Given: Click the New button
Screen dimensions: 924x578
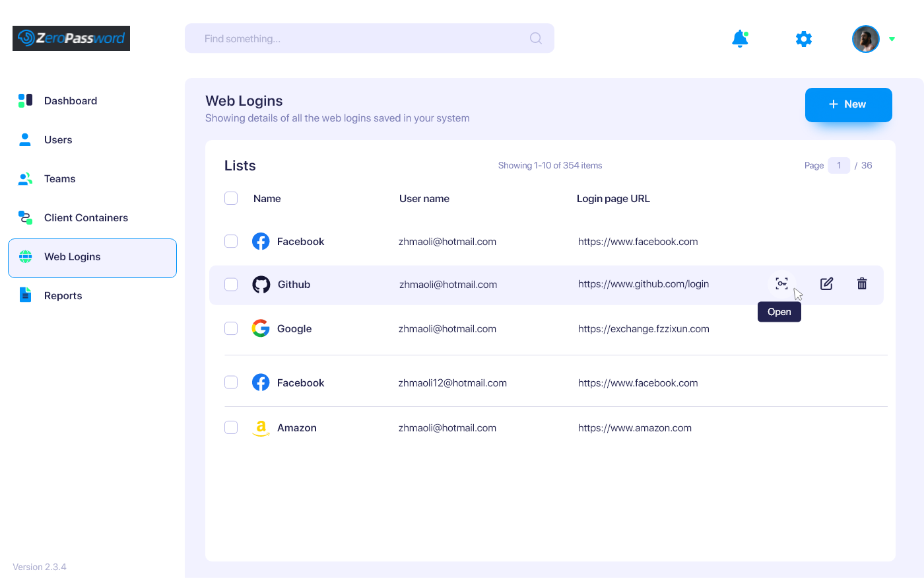Looking at the screenshot, I should (848, 104).
